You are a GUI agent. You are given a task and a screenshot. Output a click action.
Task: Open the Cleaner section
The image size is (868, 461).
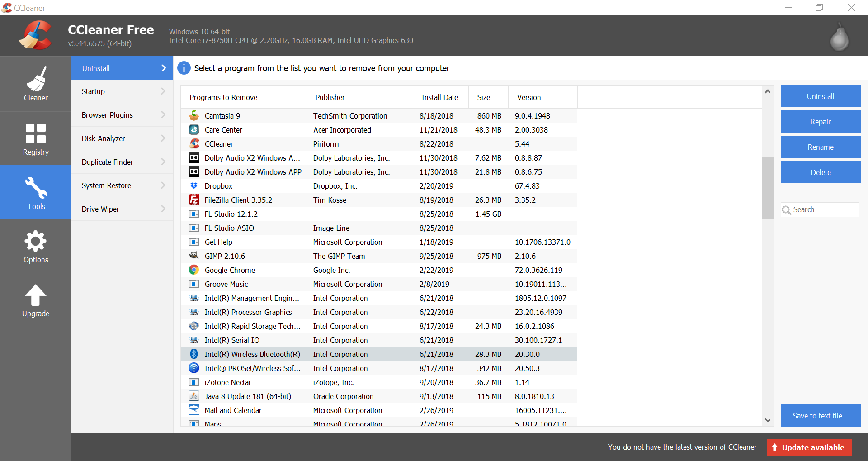point(36,84)
